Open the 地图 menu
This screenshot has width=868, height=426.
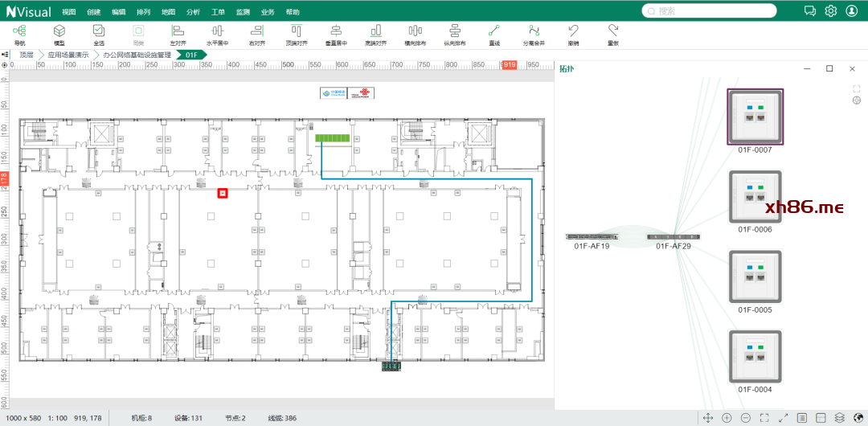[x=168, y=12]
